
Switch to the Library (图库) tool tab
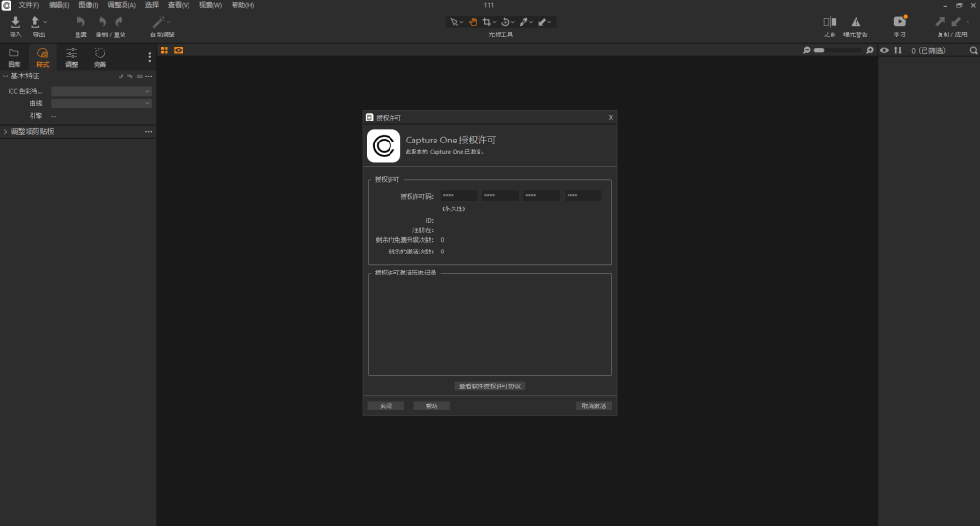13,56
